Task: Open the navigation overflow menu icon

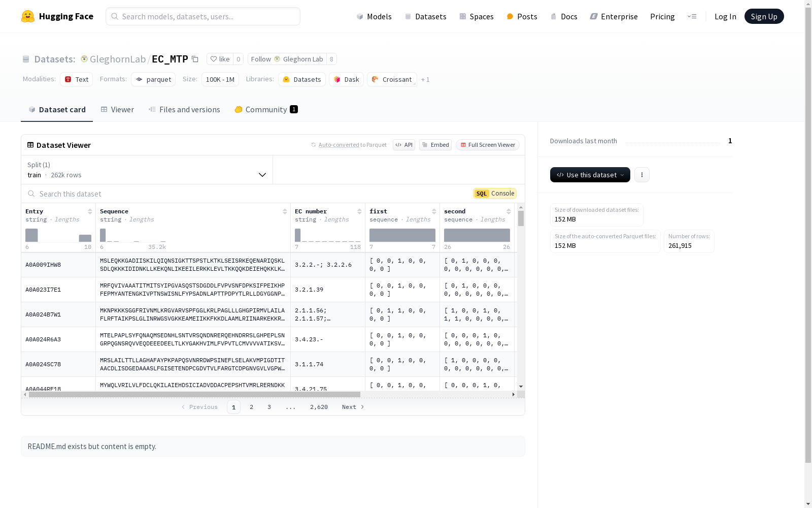Action: tap(692, 16)
